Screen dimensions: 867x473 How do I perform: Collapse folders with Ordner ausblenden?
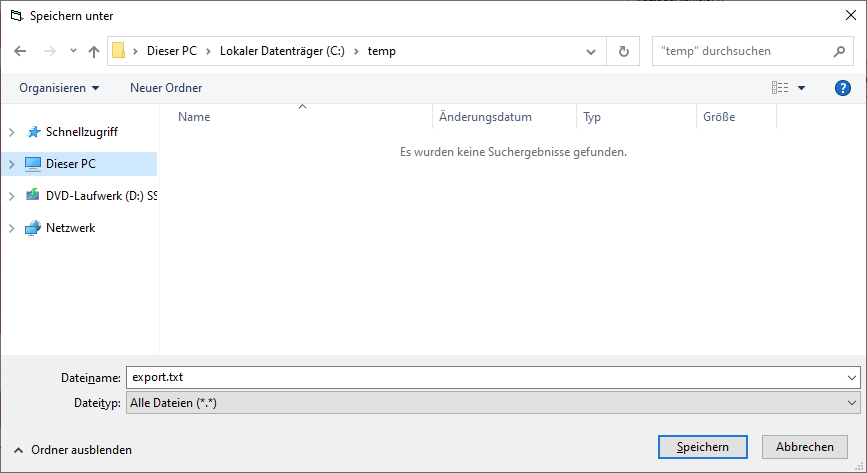point(72,450)
